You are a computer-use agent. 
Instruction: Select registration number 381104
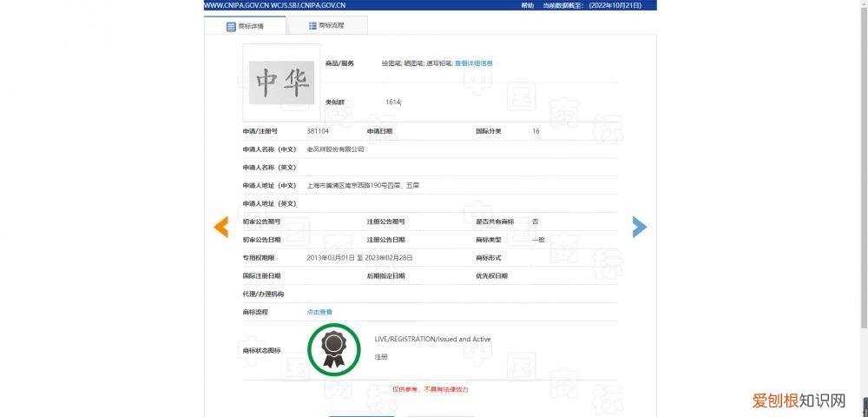coord(318,131)
